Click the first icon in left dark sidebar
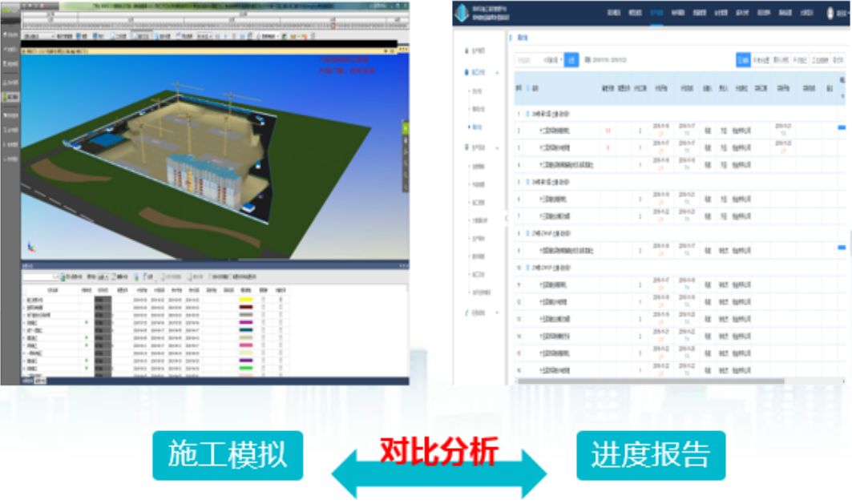The image size is (852, 504). (x=10, y=35)
